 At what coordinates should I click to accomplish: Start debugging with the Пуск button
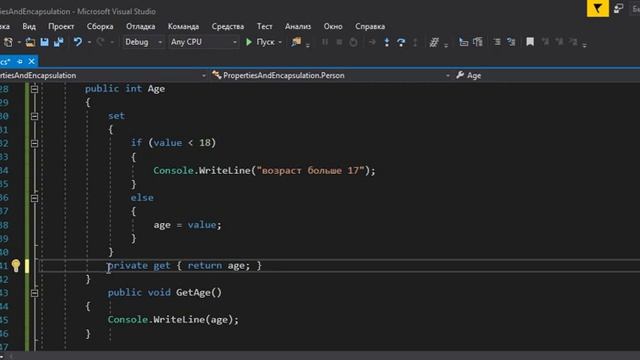(x=260, y=42)
